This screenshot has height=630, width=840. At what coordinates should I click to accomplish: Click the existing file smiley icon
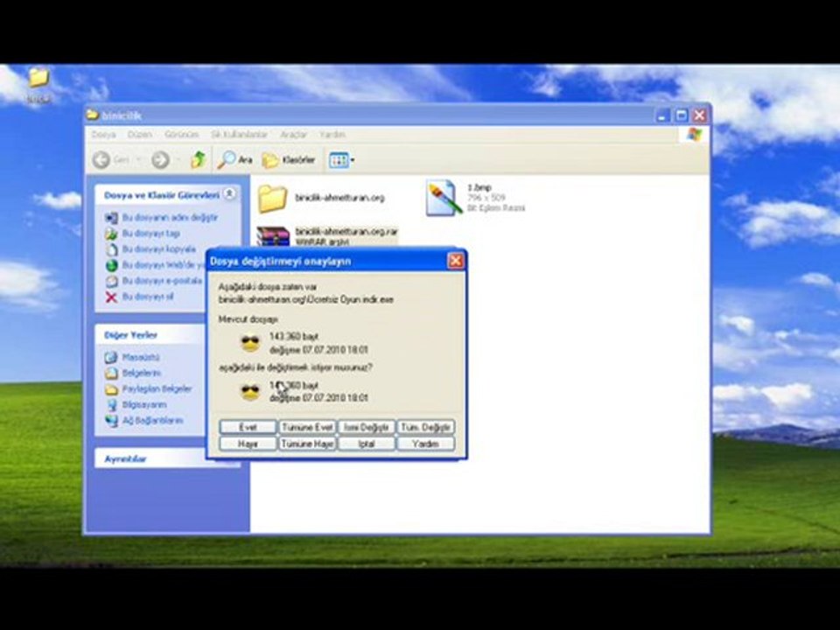tap(250, 343)
